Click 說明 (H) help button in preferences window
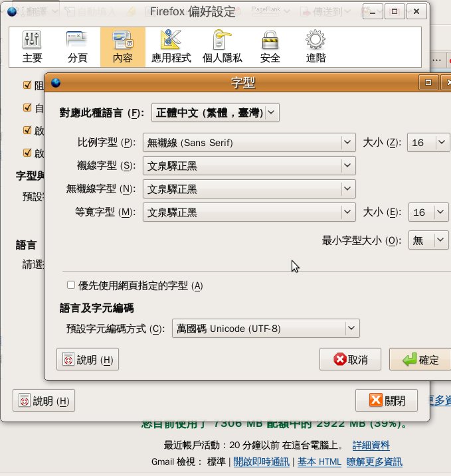The image size is (451, 476). tap(44, 401)
